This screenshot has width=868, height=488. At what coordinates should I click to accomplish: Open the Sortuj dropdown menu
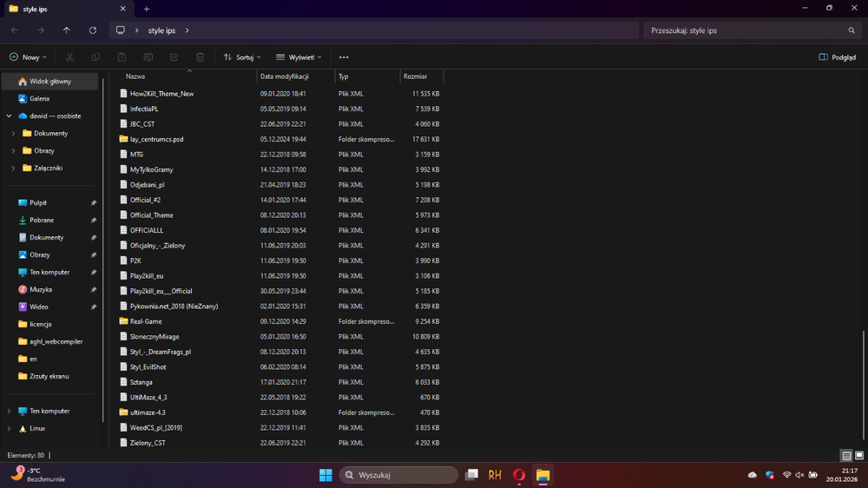point(242,57)
